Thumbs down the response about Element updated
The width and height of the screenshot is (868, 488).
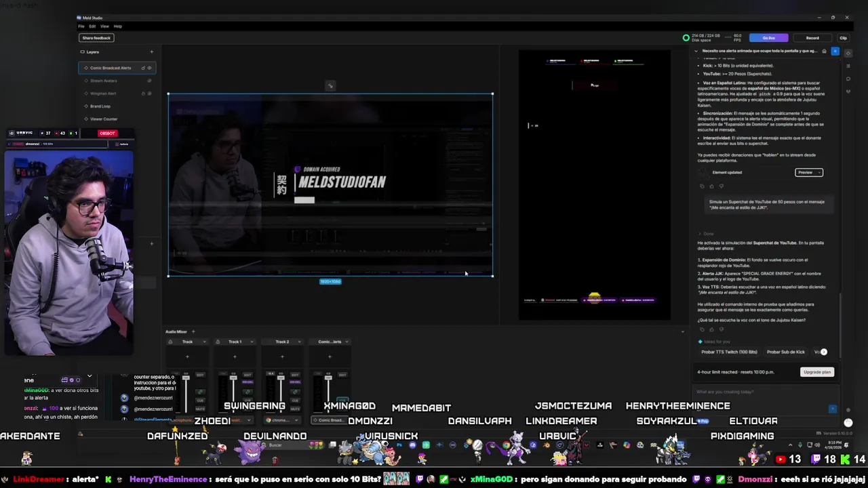tap(721, 186)
